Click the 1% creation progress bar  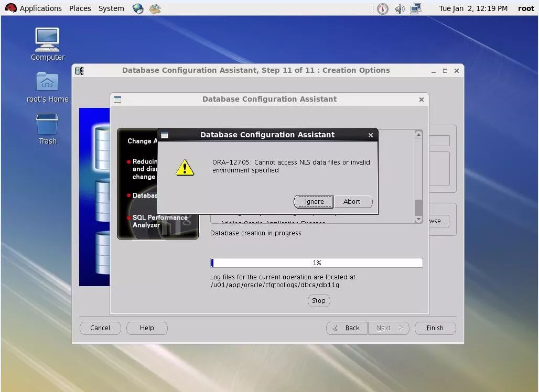(317, 263)
